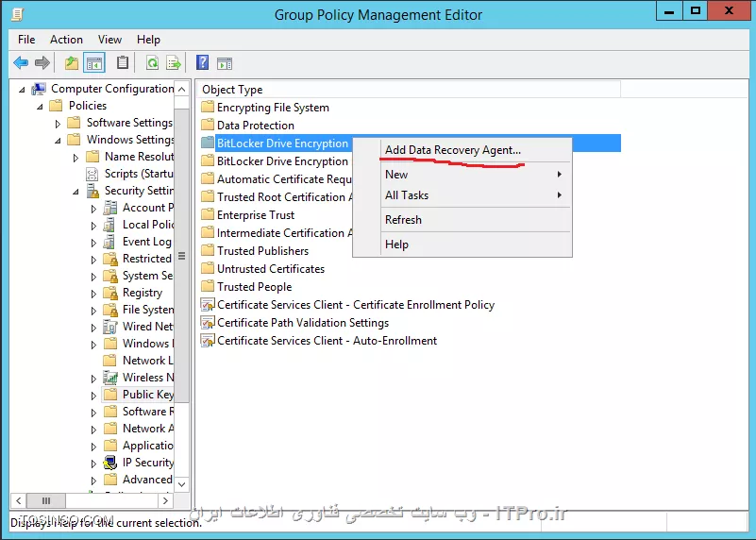Screen dimensions: 756x540
Task: Open the New submenu in context menu
Action: tap(462, 175)
